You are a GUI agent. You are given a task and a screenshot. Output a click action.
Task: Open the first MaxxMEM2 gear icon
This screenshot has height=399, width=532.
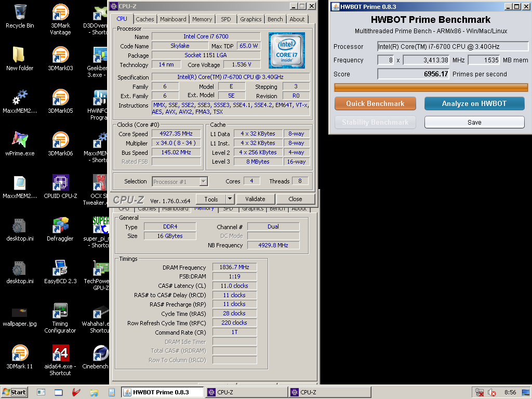tap(20, 101)
